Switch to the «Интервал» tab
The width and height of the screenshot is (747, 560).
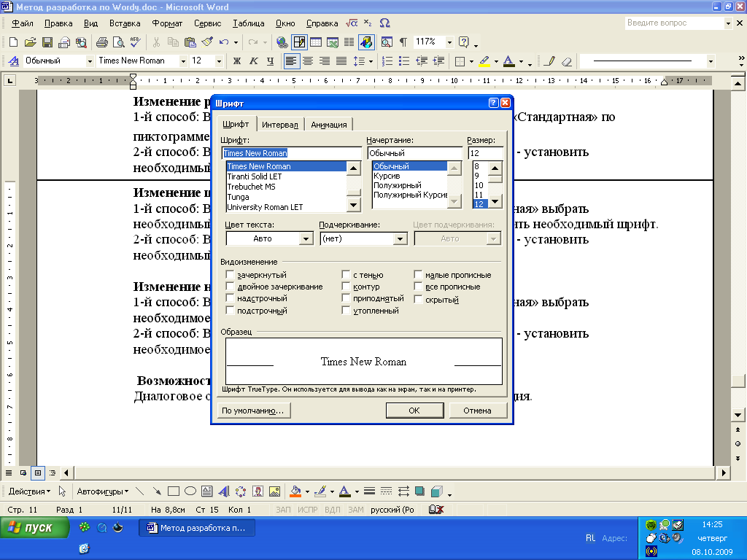point(280,125)
